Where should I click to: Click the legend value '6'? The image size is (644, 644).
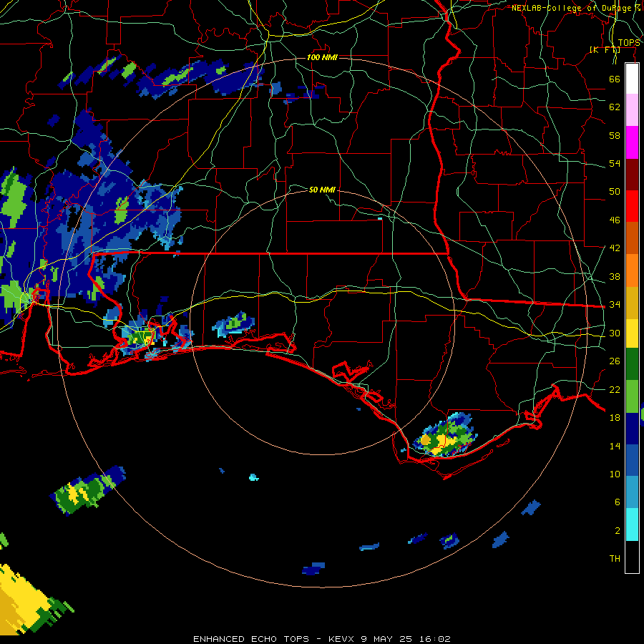click(x=618, y=502)
